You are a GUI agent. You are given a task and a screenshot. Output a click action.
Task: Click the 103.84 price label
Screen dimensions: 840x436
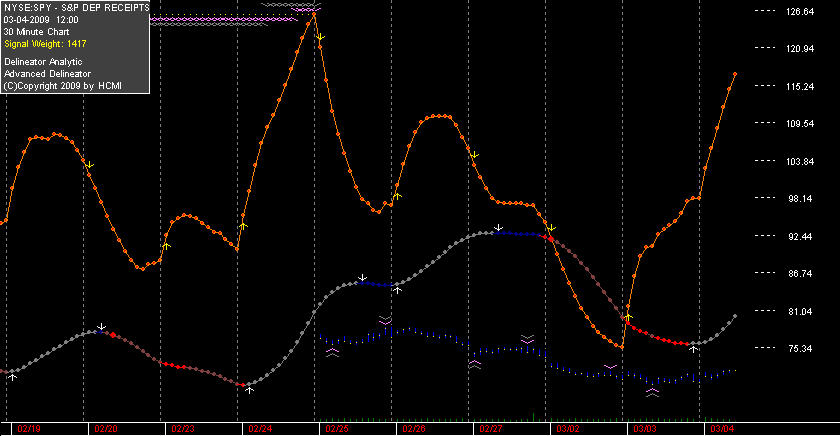(x=800, y=162)
